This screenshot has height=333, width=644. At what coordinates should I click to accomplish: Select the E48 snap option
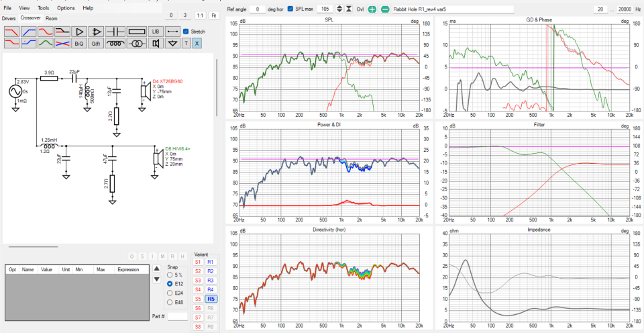[x=169, y=303]
